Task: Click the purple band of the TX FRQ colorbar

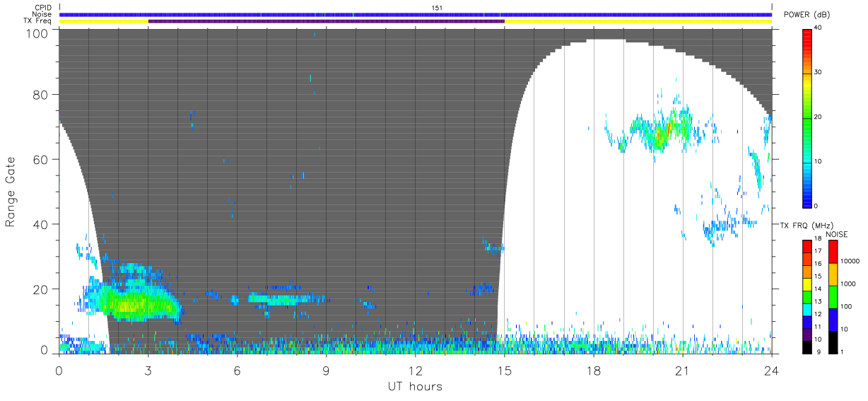Action: pos(807,335)
